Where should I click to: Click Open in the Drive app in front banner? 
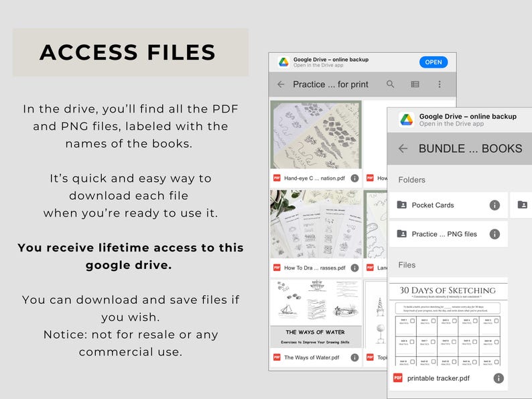pos(451,123)
